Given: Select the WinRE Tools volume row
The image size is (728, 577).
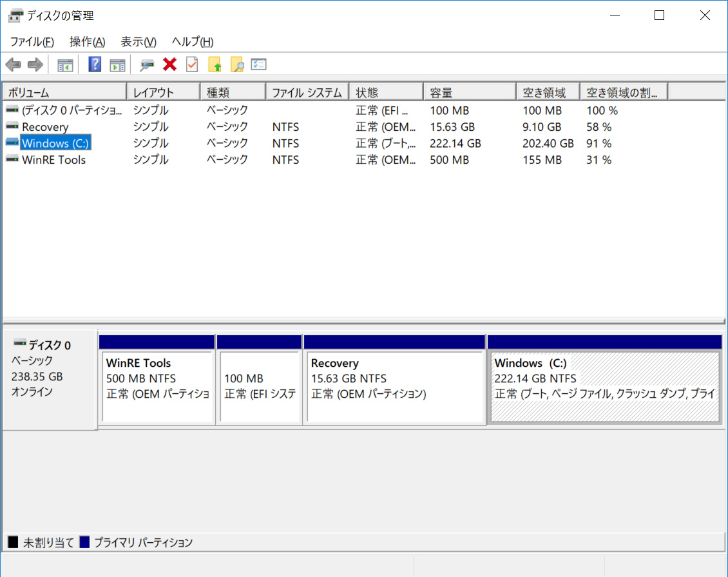Looking at the screenshot, I should point(54,160).
